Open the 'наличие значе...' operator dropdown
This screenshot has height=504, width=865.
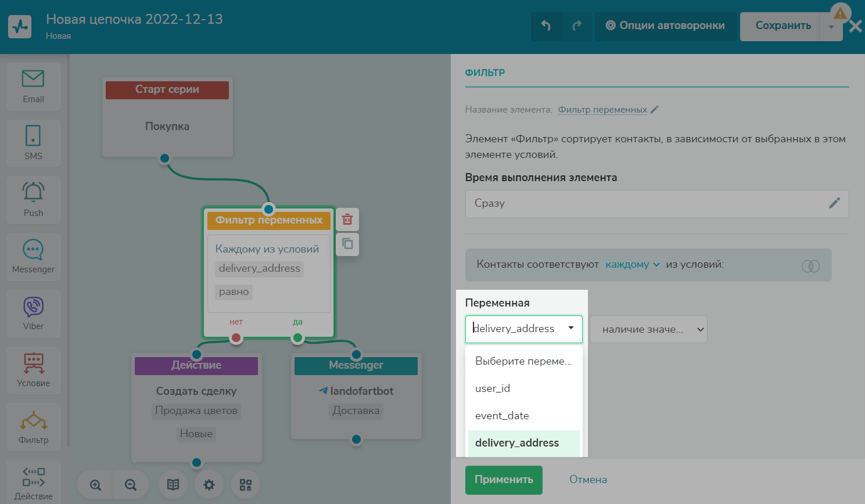click(648, 329)
